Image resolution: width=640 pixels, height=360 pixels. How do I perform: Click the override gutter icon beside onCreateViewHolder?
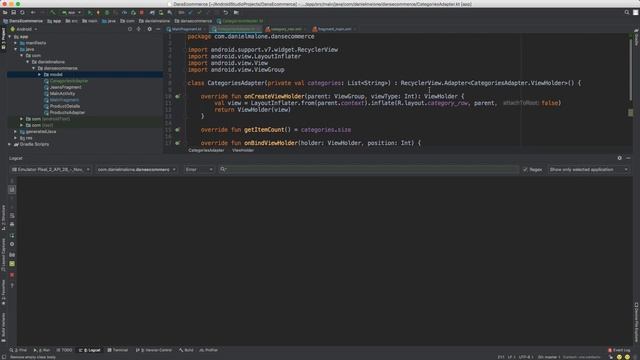pos(178,96)
